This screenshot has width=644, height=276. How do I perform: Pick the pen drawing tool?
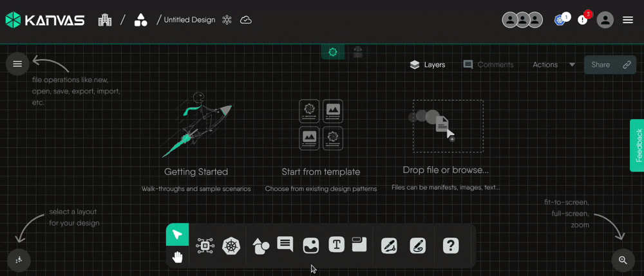[389, 246]
